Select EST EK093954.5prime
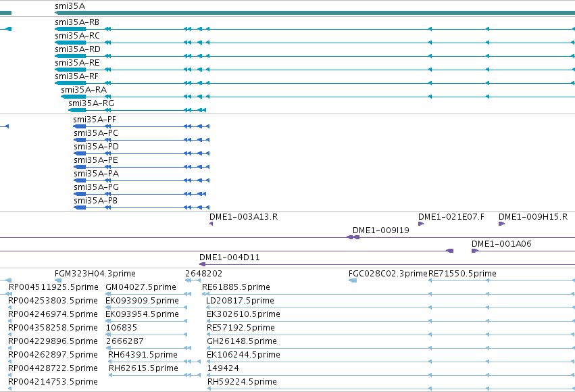Viewport: 575px width, 392px height. tap(142, 314)
